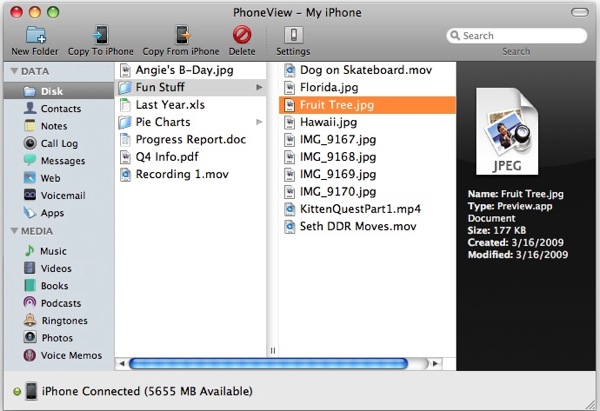Screen dimensions: 600x411
Task: Select Hawaii.jpg file
Action: pyautogui.click(x=367, y=122)
